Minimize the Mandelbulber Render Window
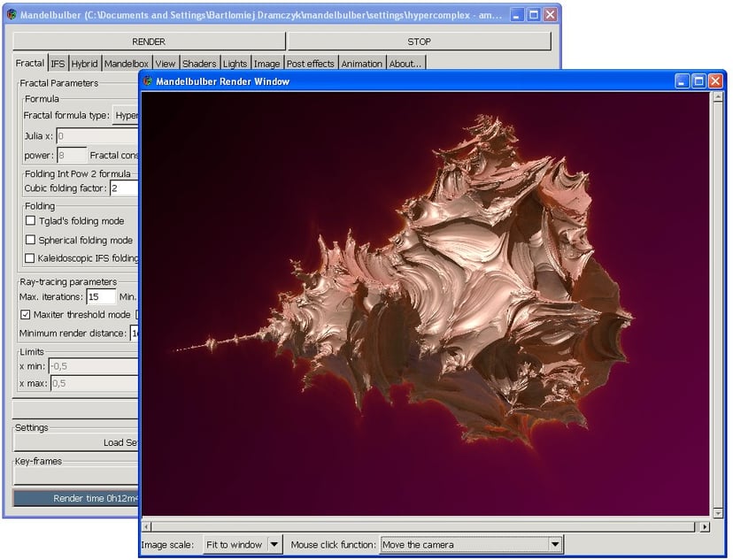 tap(682, 81)
